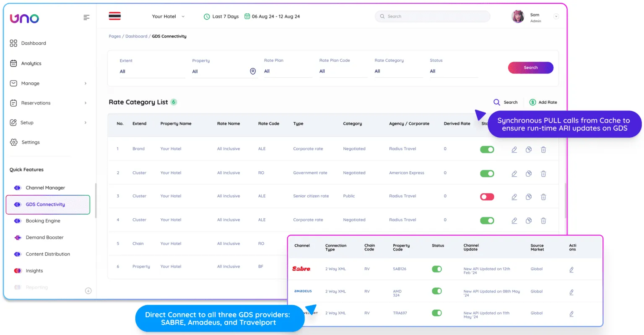Click the location pin icon in Property filter

tap(253, 71)
